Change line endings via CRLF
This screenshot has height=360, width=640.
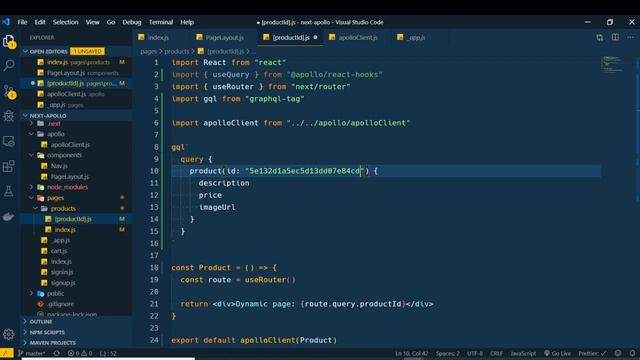496,353
